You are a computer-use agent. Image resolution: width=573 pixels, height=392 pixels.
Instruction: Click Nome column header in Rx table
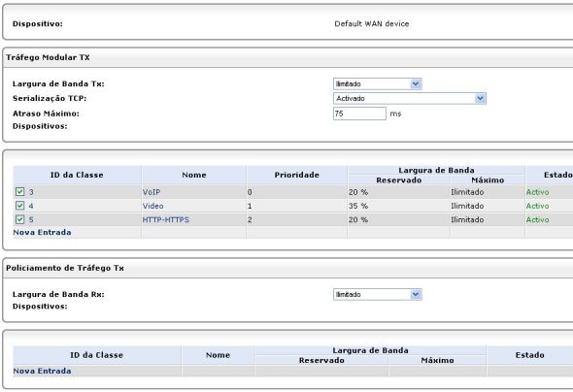click(x=218, y=355)
